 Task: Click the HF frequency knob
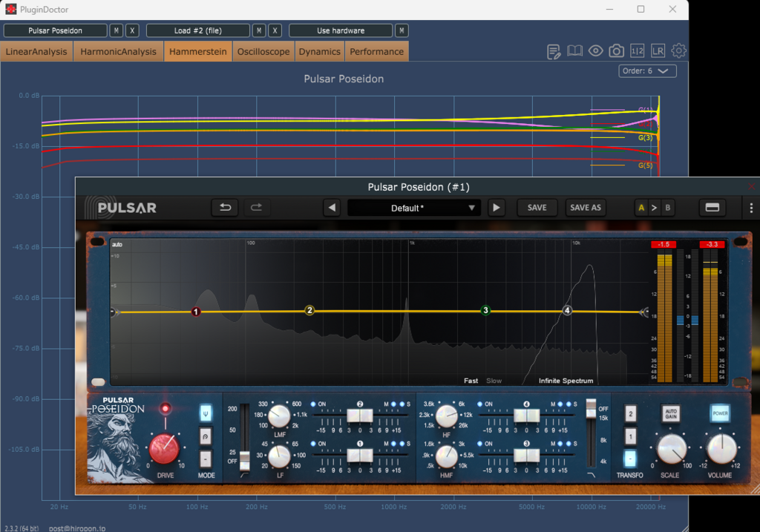[446, 416]
